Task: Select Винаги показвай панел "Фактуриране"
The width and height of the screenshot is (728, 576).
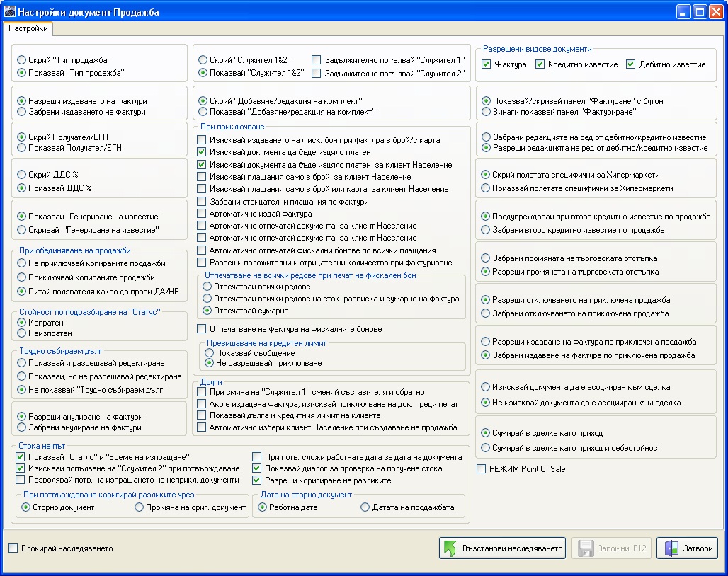Action: tap(486, 112)
